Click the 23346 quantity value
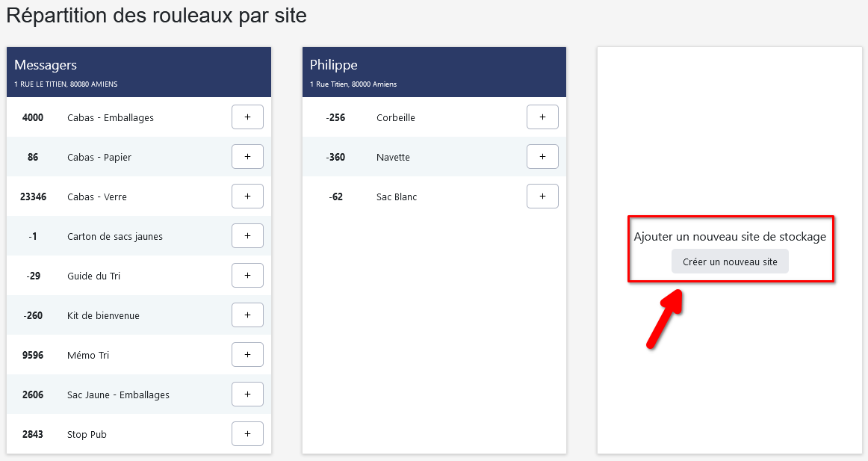 point(33,197)
